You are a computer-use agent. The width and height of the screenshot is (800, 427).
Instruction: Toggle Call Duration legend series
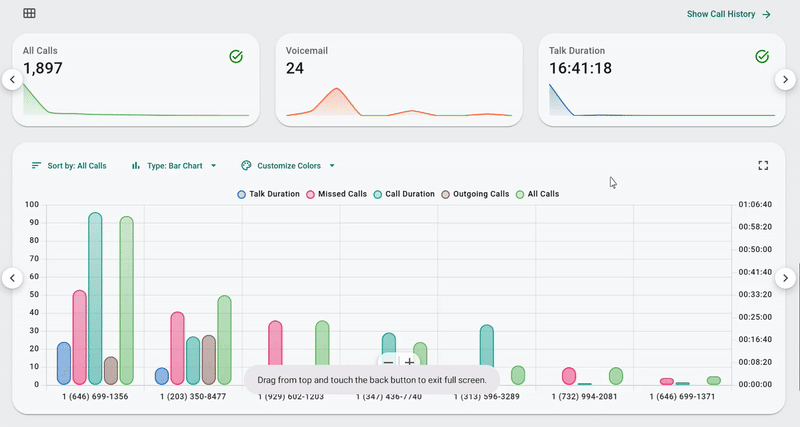[404, 194]
